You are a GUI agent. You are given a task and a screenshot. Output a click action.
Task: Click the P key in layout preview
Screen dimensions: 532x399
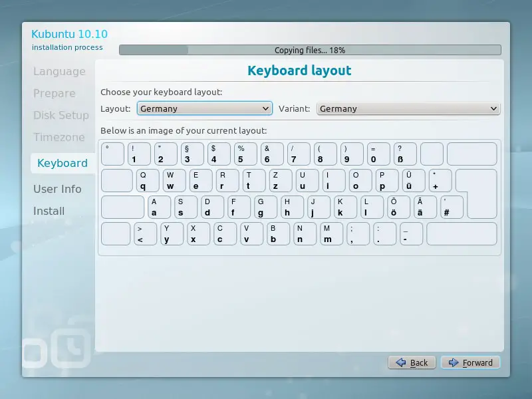(x=387, y=180)
